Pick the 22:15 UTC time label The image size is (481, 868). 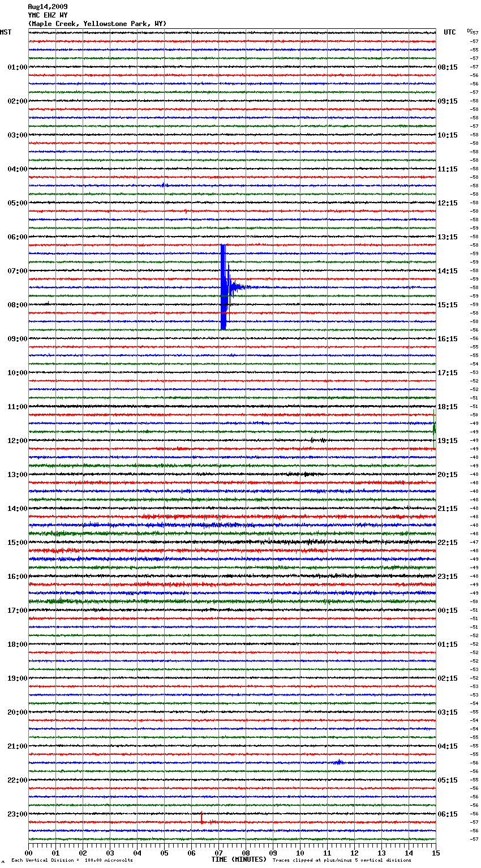448,543
